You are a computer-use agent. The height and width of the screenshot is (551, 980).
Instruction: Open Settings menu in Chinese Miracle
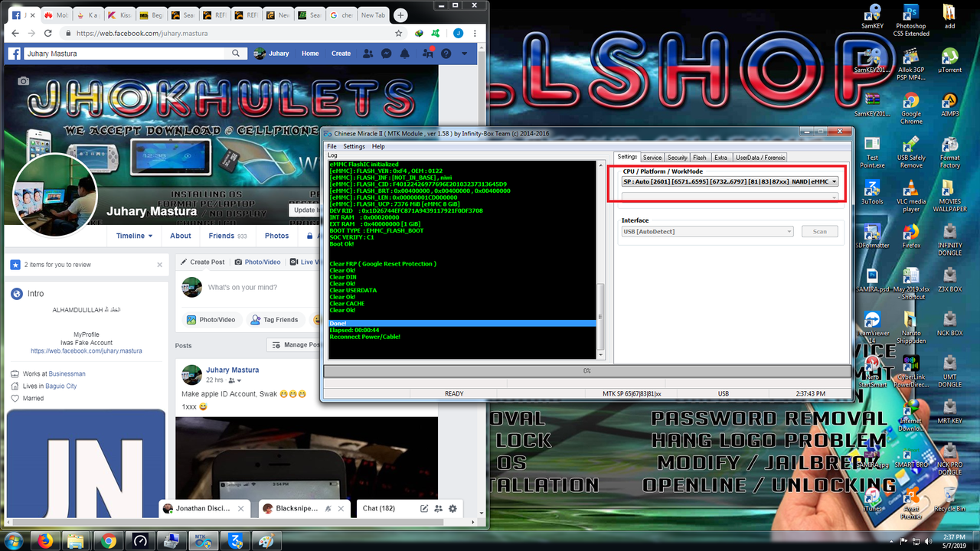[x=354, y=146]
